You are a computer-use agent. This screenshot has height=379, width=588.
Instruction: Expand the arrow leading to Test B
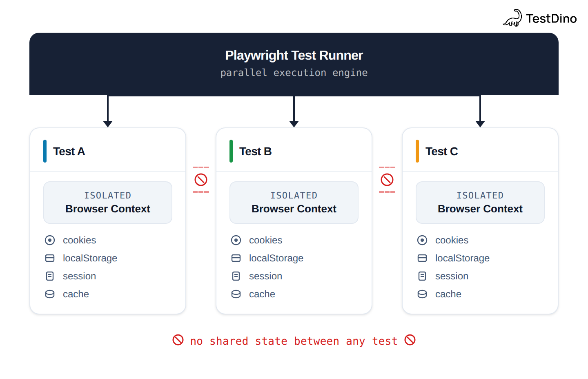pyautogui.click(x=294, y=110)
